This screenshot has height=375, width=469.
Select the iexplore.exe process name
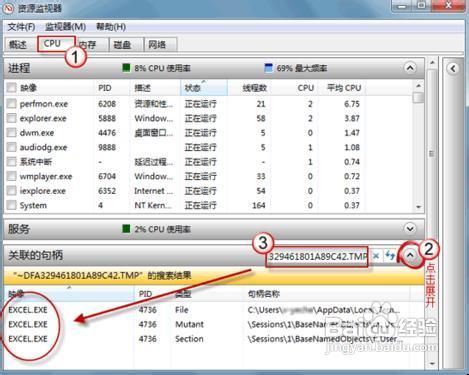click(x=43, y=191)
